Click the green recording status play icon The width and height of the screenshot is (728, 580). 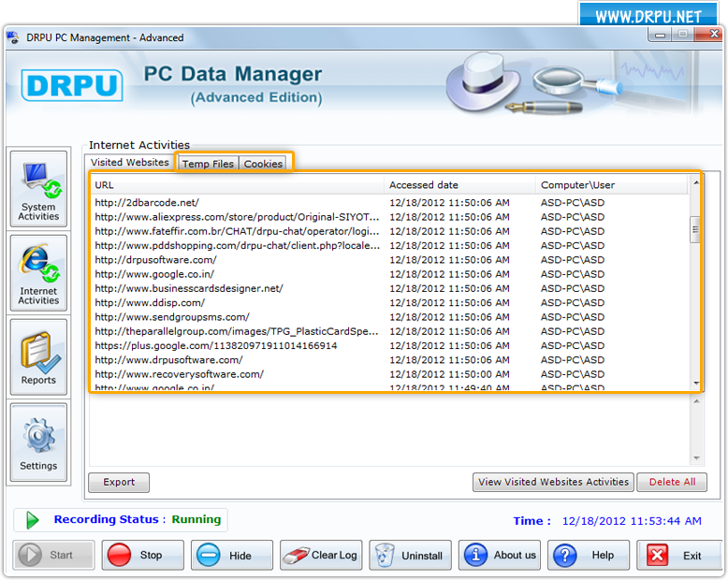coord(32,520)
